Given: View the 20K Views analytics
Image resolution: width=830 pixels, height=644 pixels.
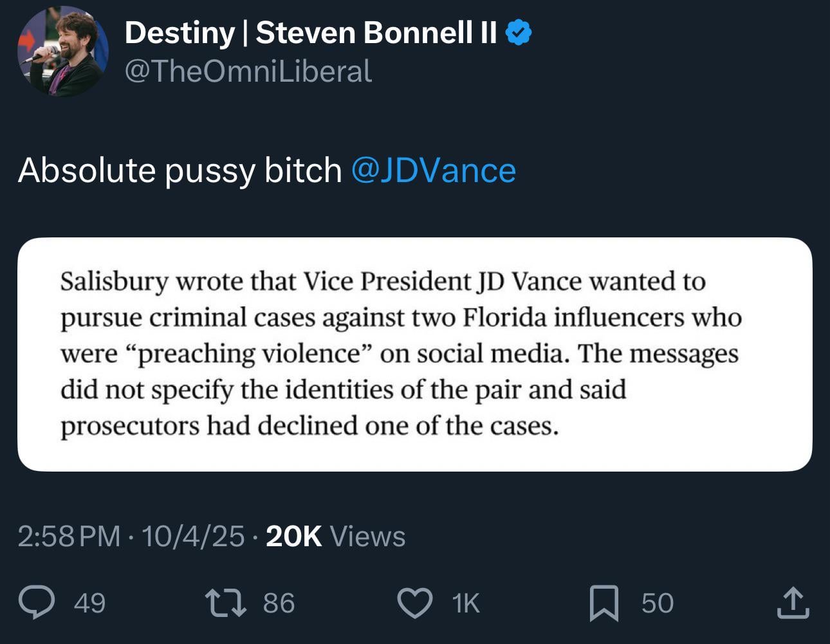Looking at the screenshot, I should click(x=335, y=536).
